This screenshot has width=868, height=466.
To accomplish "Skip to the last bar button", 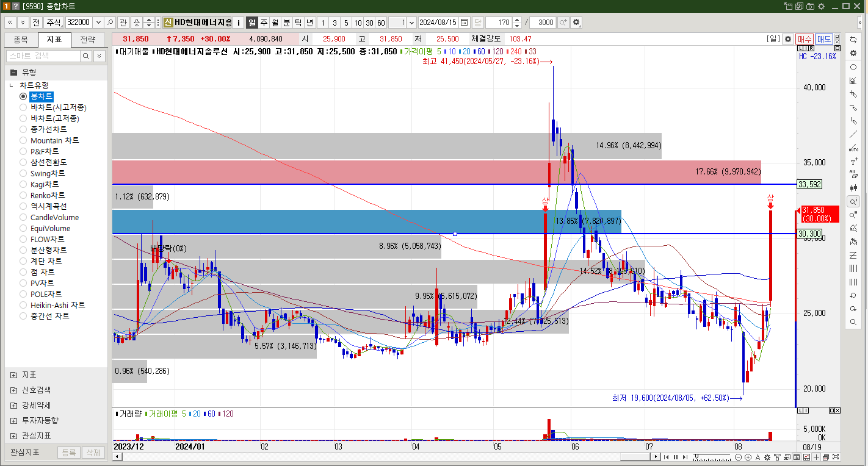I will pos(685,457).
